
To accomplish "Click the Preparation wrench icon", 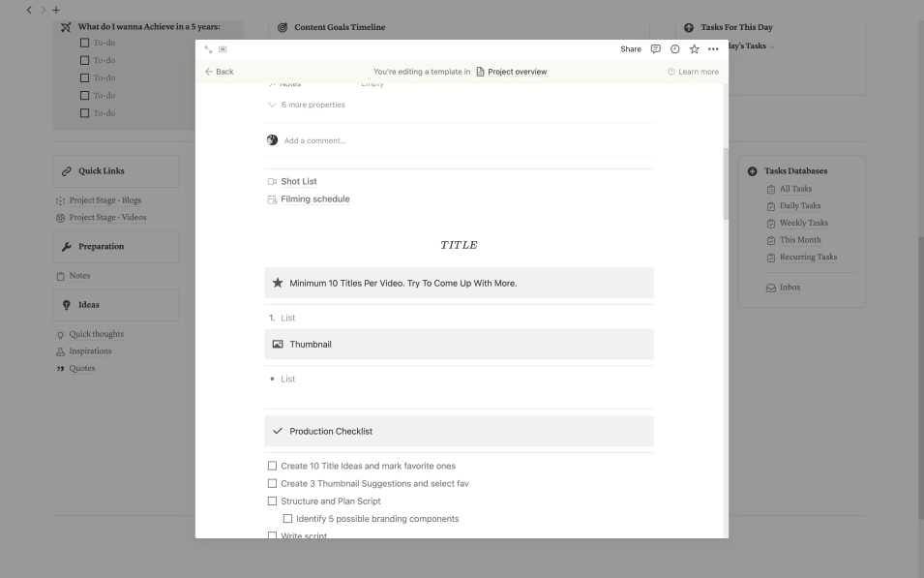I will click(x=67, y=247).
